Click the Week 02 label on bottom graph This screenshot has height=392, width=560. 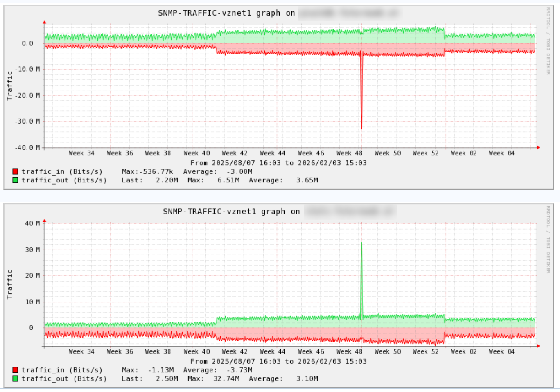click(x=463, y=352)
